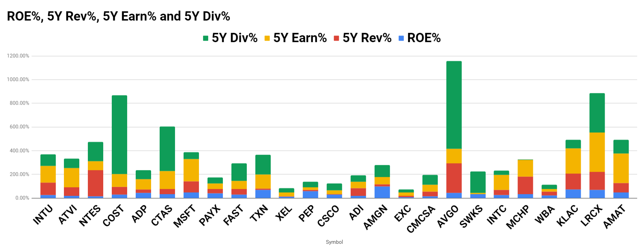Click the green segment of the SWKS bar
The width and height of the screenshot is (644, 251).
pos(478,182)
